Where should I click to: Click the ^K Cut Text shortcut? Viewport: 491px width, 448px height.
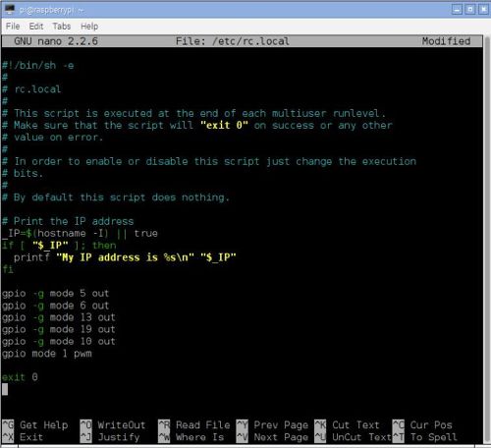[347, 425]
